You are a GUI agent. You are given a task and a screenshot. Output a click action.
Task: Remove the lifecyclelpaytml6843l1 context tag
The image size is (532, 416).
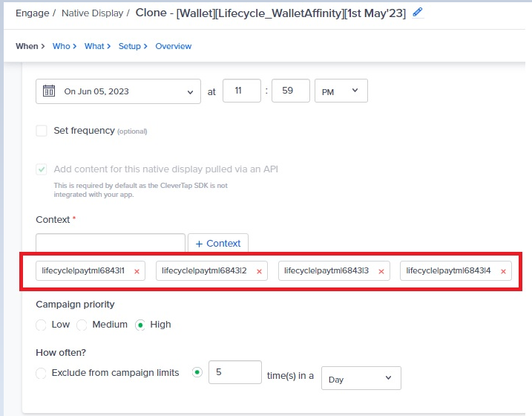coord(137,271)
